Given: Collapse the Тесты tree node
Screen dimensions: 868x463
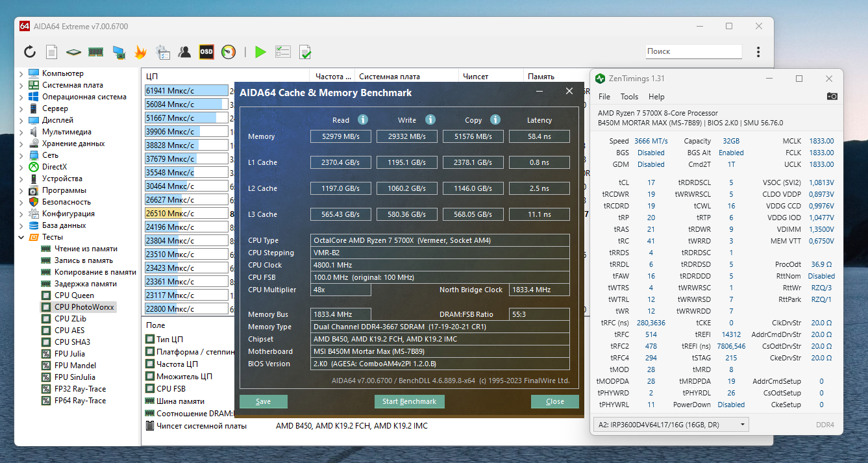Looking at the screenshot, I should (x=21, y=237).
